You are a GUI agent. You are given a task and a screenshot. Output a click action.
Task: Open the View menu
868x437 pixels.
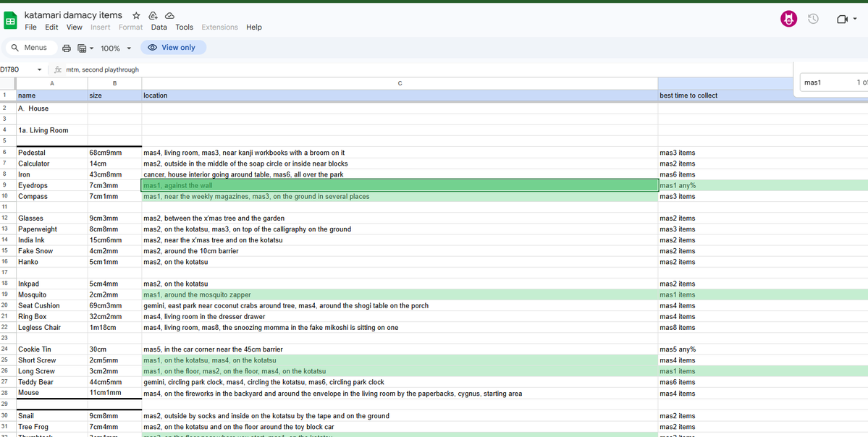point(74,27)
